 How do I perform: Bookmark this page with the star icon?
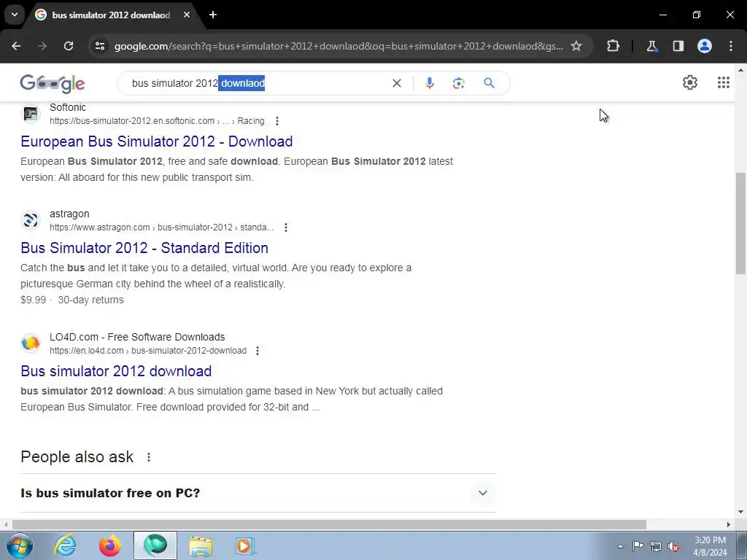(x=576, y=46)
